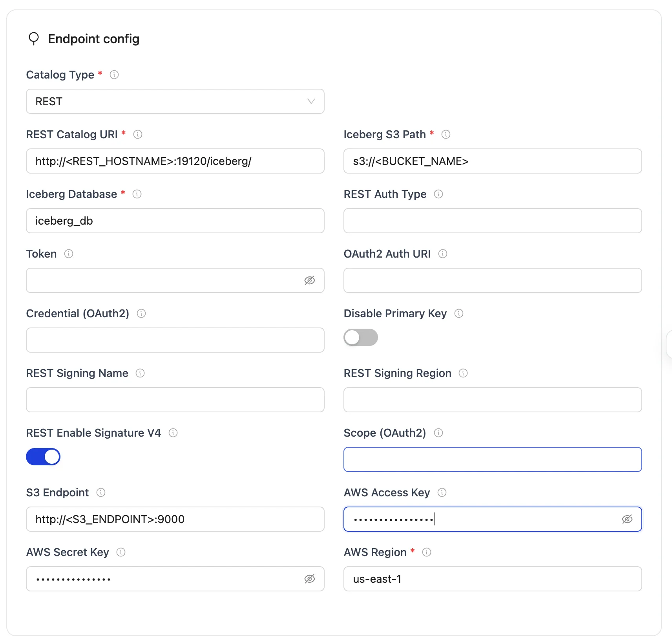Viewport: 672px width, 644px height.
Task: Click info icon beside REST Catalog URI
Action: (x=138, y=134)
